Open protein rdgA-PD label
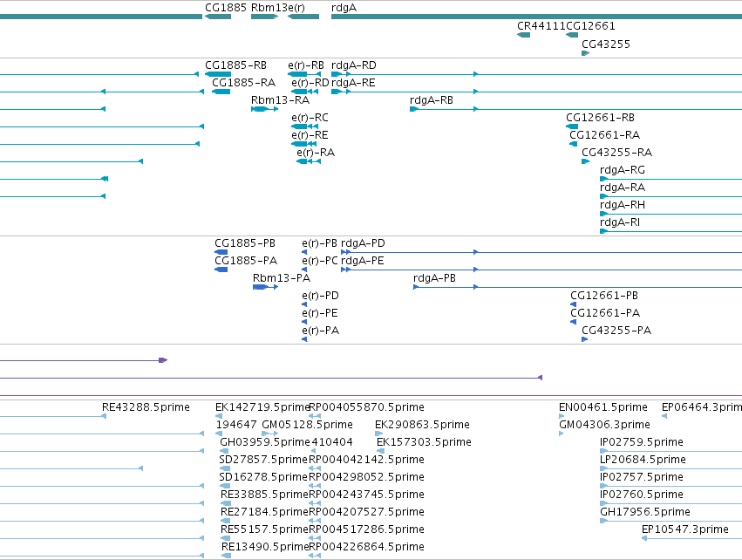 click(363, 243)
